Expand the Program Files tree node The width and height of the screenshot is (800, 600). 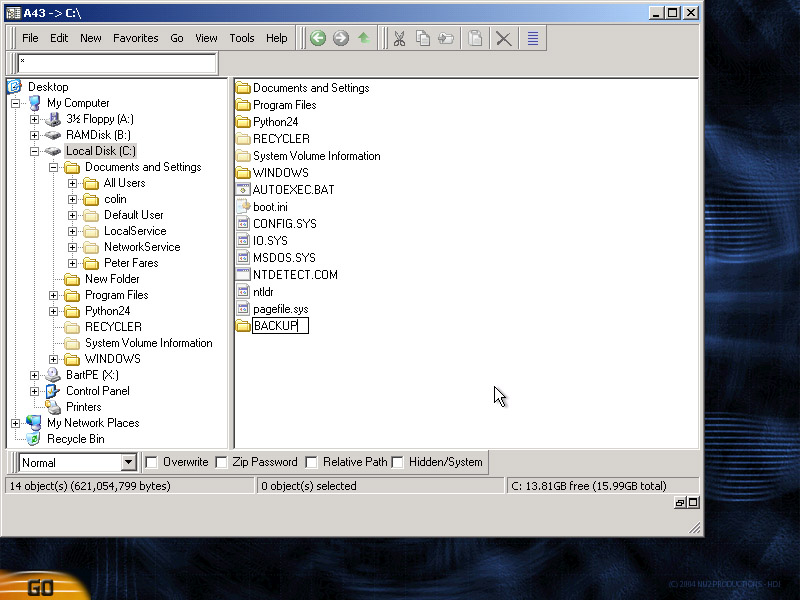(53, 295)
